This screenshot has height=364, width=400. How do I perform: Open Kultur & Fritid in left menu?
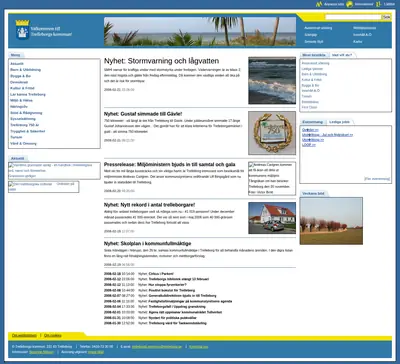(x=22, y=88)
